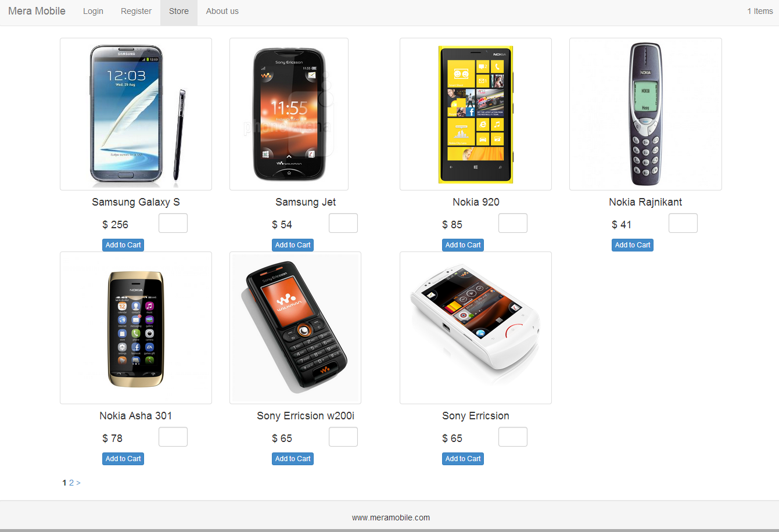View the 1 Items cart link
779x532 pixels.
click(760, 11)
